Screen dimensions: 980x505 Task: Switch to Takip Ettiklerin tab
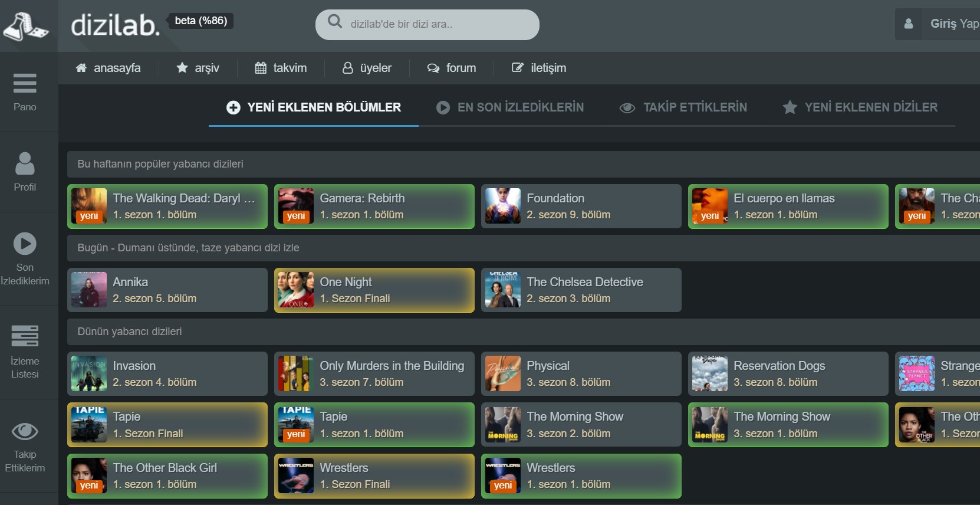tap(683, 107)
